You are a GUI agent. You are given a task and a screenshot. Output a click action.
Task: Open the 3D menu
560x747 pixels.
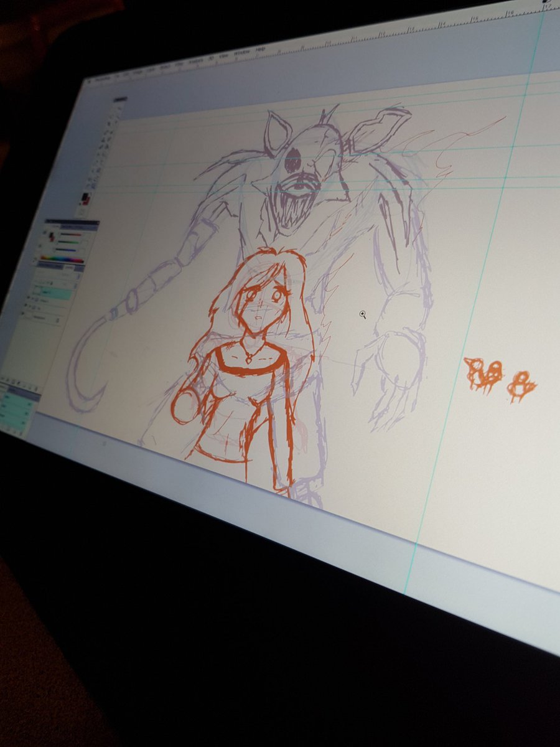[x=210, y=57]
